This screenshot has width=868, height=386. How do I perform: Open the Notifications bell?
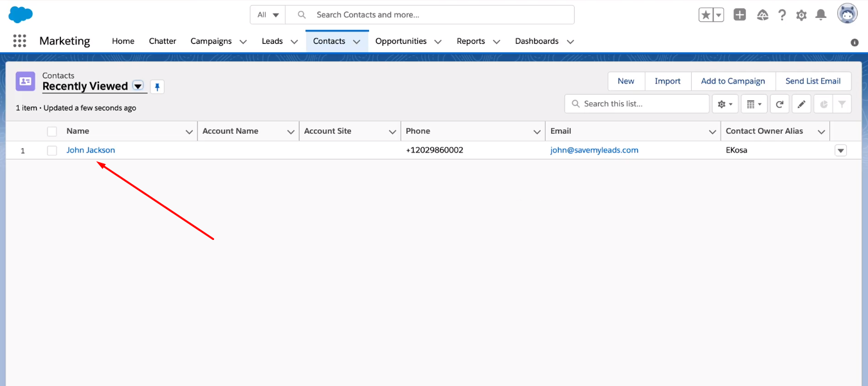point(821,15)
